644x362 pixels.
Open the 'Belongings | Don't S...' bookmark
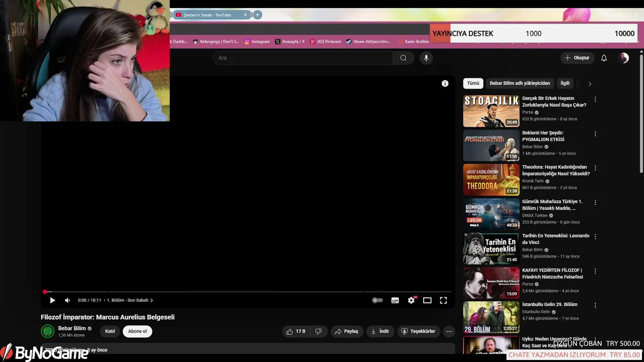[216, 42]
